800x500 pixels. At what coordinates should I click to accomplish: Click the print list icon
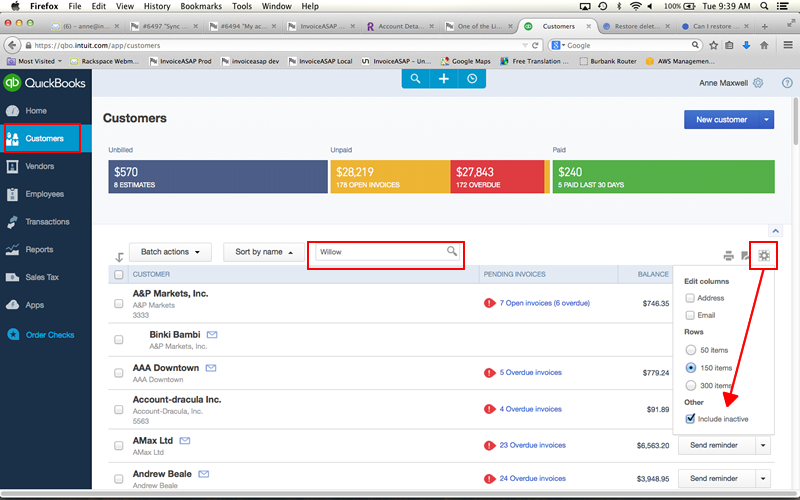point(729,256)
